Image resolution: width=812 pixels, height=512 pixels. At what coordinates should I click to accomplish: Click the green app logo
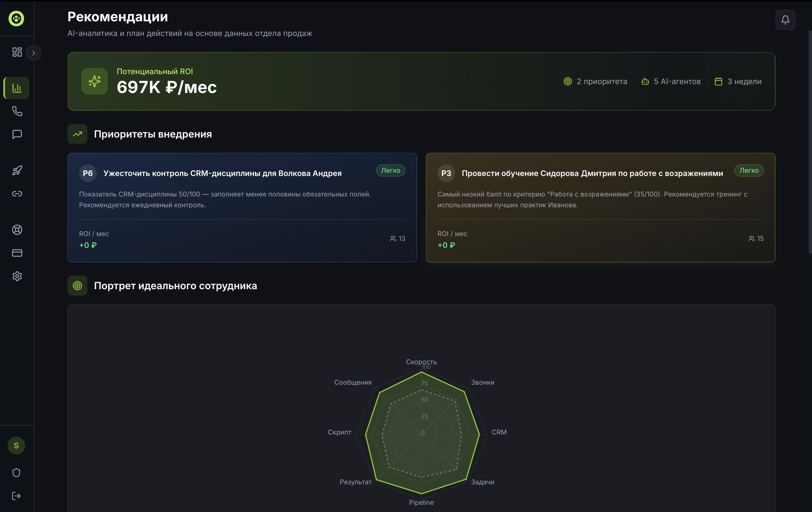tap(16, 18)
